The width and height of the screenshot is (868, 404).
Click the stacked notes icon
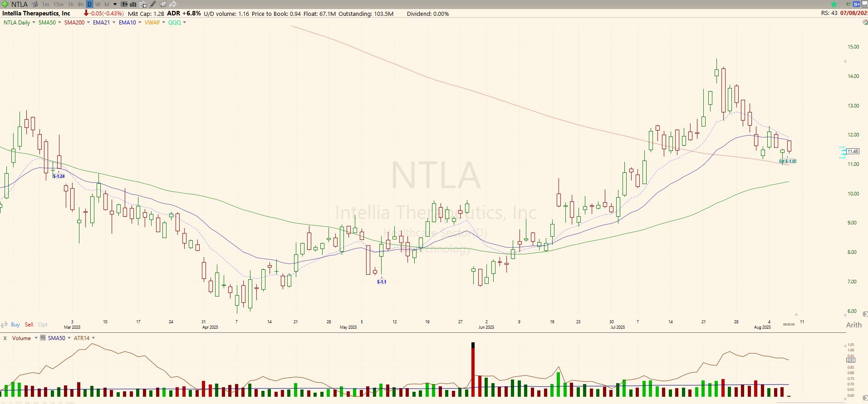[x=163, y=4]
